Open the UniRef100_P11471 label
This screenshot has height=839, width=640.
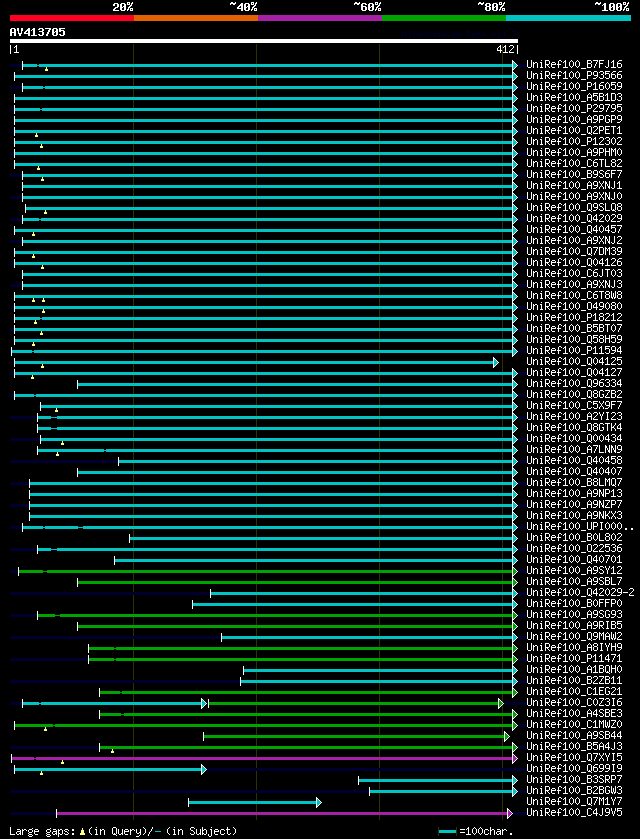pyautogui.click(x=574, y=659)
